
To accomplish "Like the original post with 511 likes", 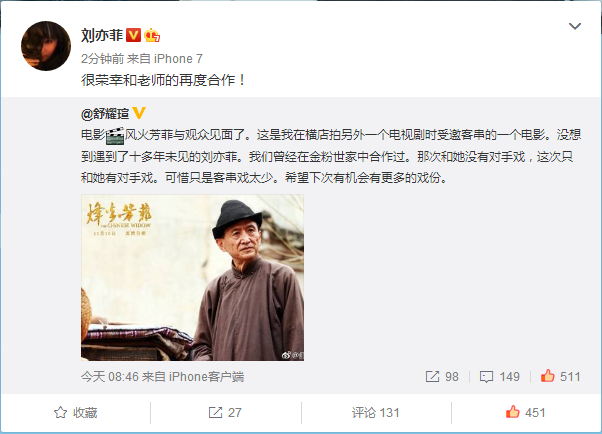I will [x=561, y=376].
